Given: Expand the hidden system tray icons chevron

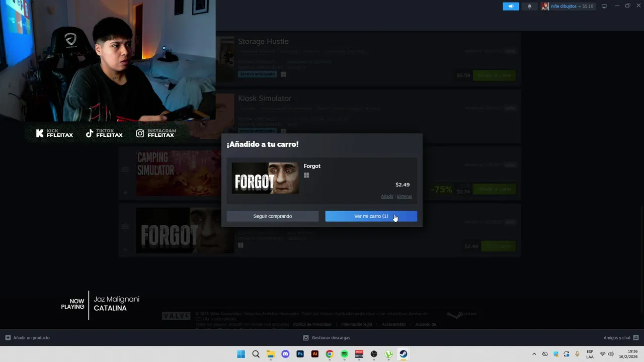Looking at the screenshot, I should click(534, 354).
